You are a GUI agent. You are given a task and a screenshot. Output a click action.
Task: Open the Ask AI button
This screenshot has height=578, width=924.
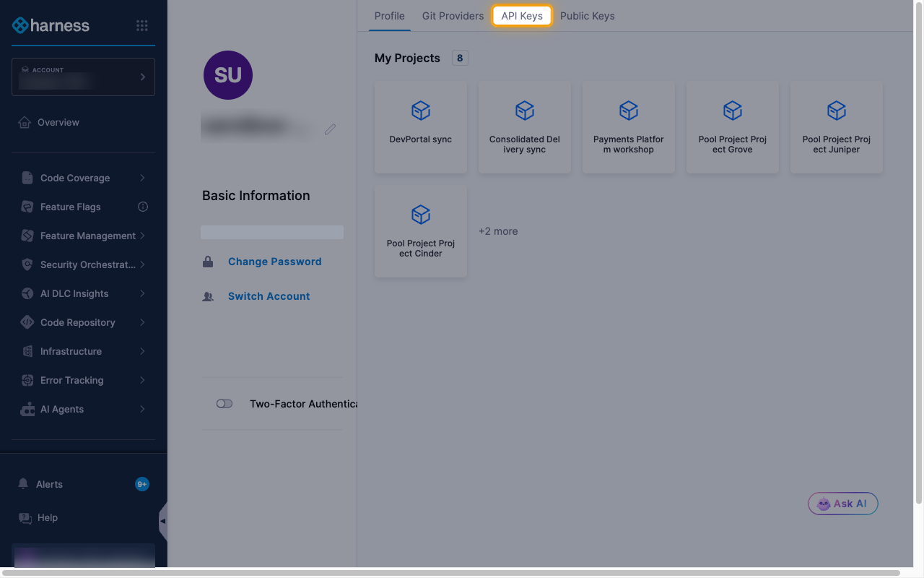click(x=843, y=504)
